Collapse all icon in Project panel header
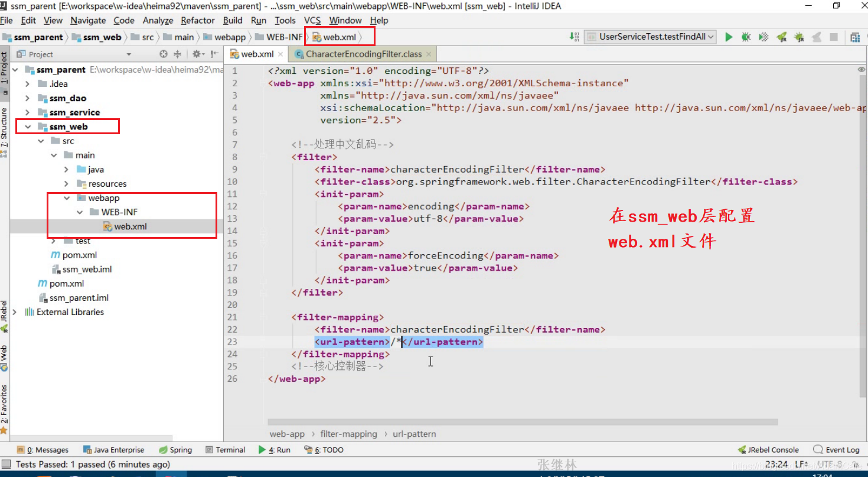 (x=177, y=54)
